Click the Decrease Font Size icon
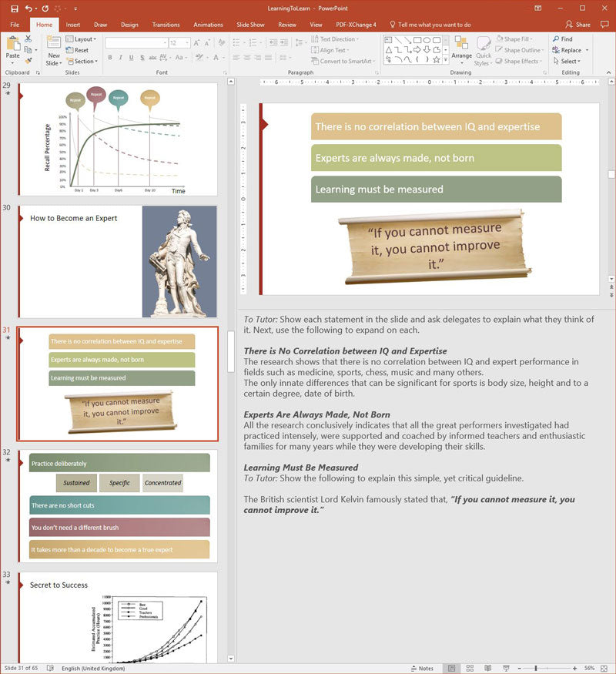 pyautogui.click(x=207, y=43)
